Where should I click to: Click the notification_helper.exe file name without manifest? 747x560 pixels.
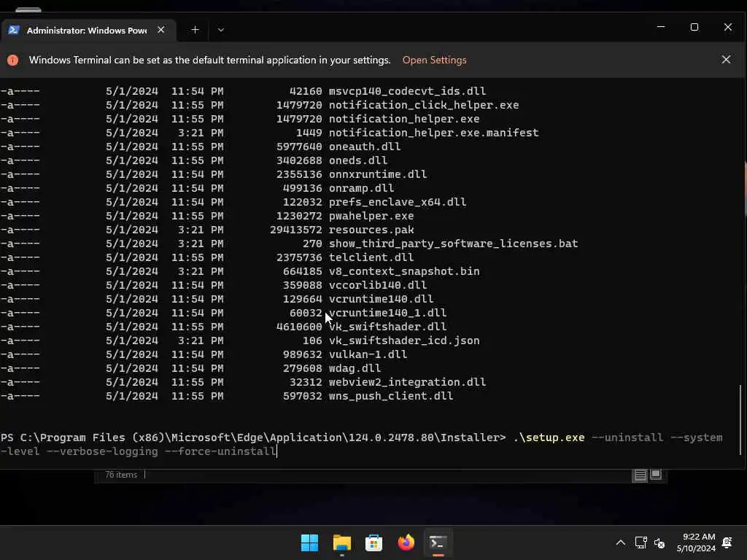tap(404, 119)
